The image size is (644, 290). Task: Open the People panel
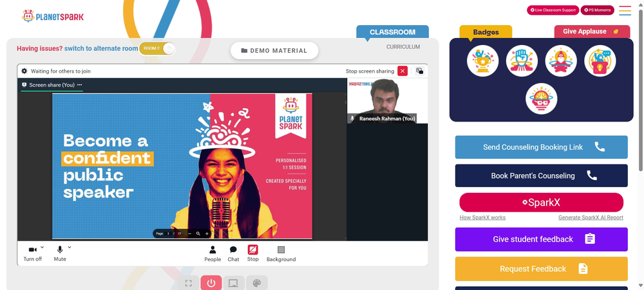[x=213, y=253]
